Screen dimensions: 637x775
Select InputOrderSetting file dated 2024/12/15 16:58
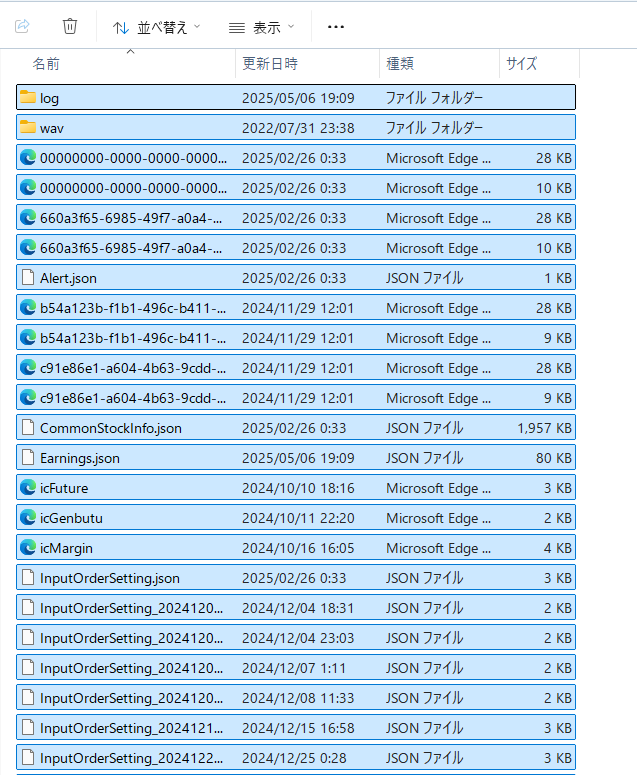131,729
